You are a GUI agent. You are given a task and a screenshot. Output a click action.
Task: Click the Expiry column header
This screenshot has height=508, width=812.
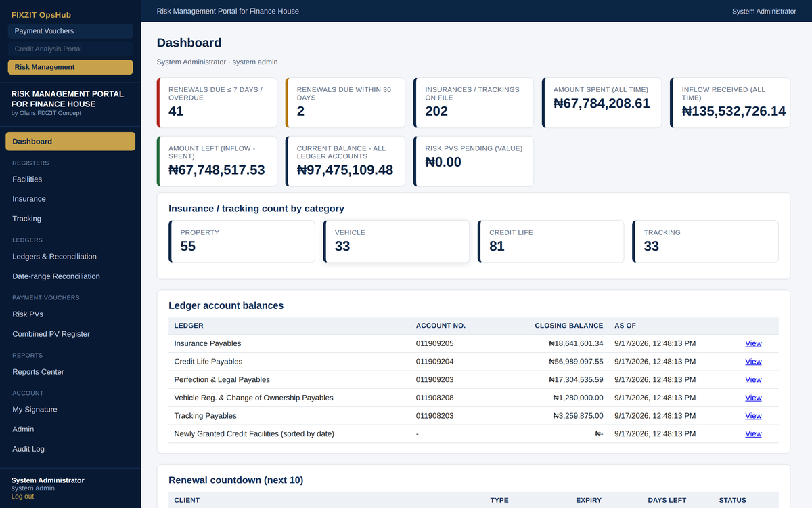(x=589, y=500)
